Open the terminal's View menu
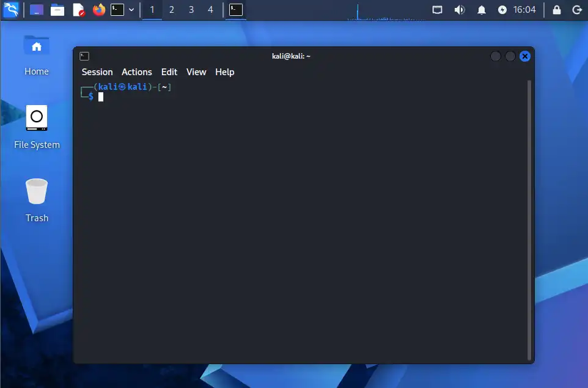 click(196, 72)
